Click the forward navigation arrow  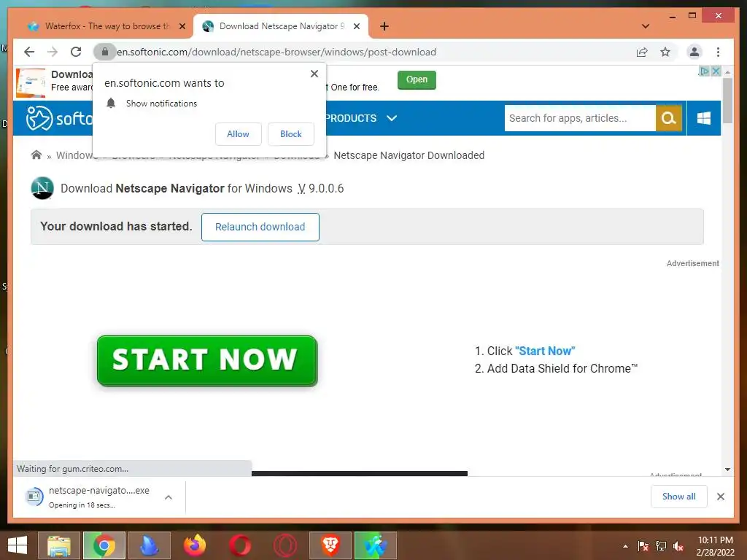53,52
